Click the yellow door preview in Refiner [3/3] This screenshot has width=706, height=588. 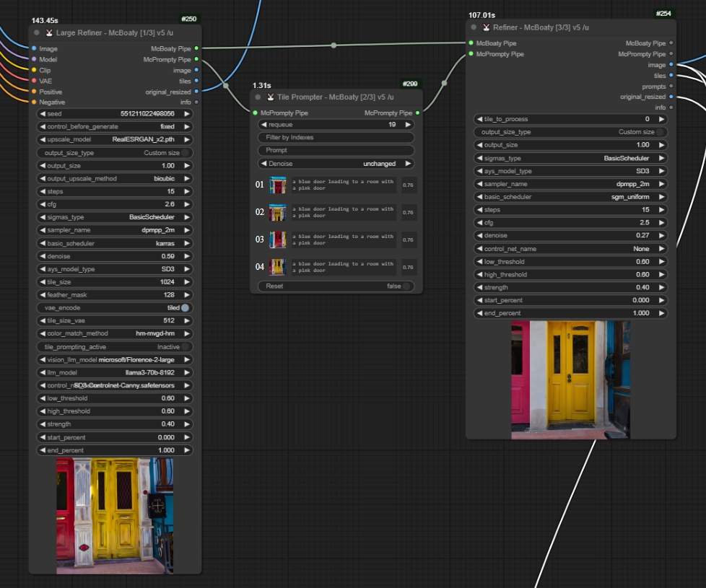click(x=570, y=380)
